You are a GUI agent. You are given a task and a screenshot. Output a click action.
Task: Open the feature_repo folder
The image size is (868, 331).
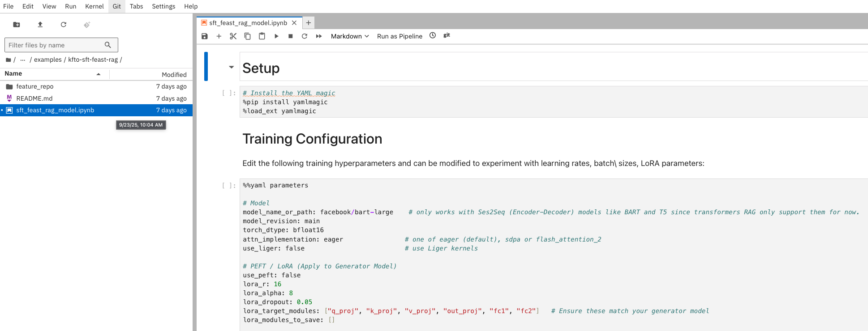(x=35, y=87)
